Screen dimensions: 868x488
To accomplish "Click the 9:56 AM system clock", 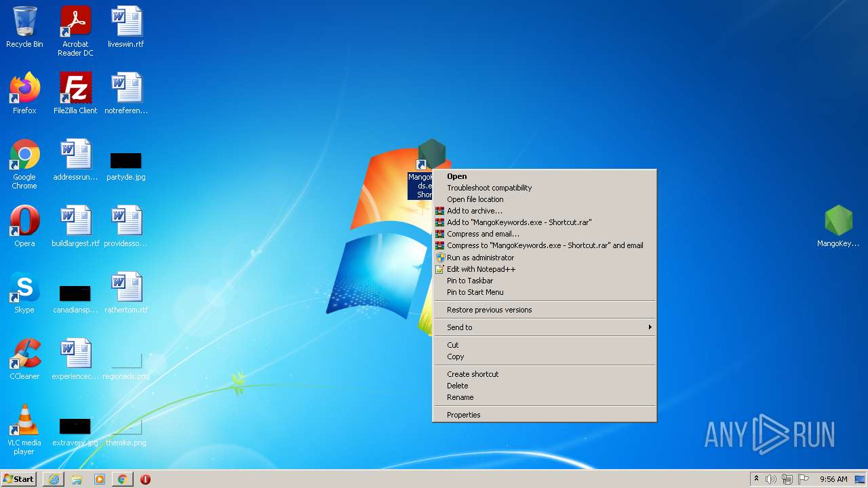I will 833,479.
